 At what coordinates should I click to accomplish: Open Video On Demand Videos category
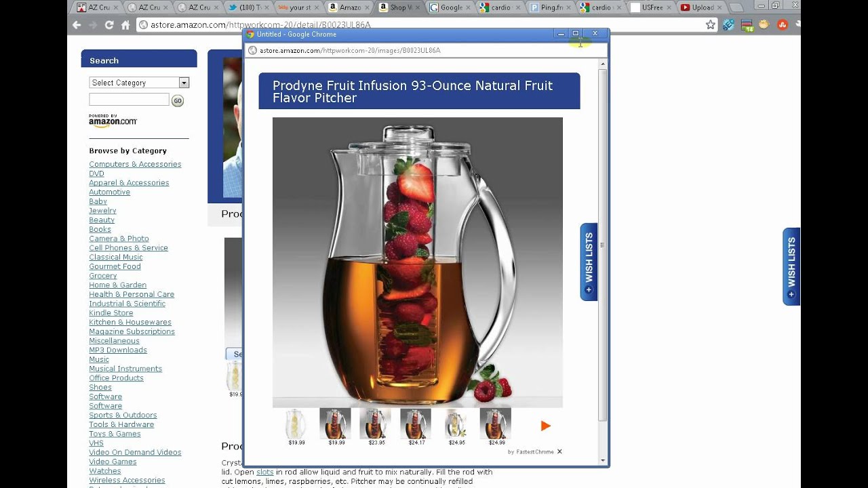[135, 452]
